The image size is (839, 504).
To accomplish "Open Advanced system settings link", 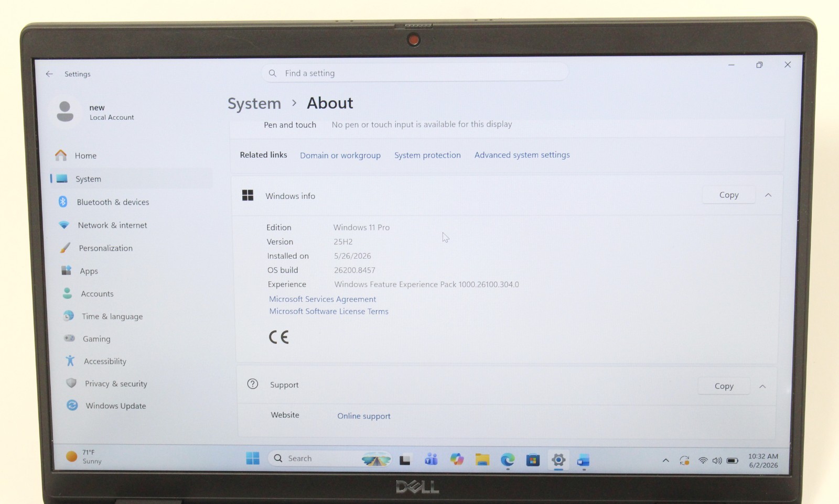I will pos(522,155).
